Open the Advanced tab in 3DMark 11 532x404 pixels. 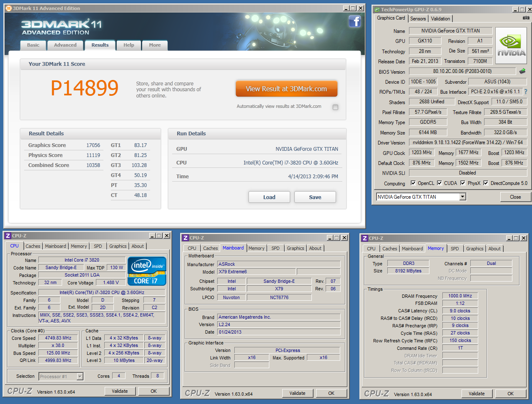[x=65, y=45]
